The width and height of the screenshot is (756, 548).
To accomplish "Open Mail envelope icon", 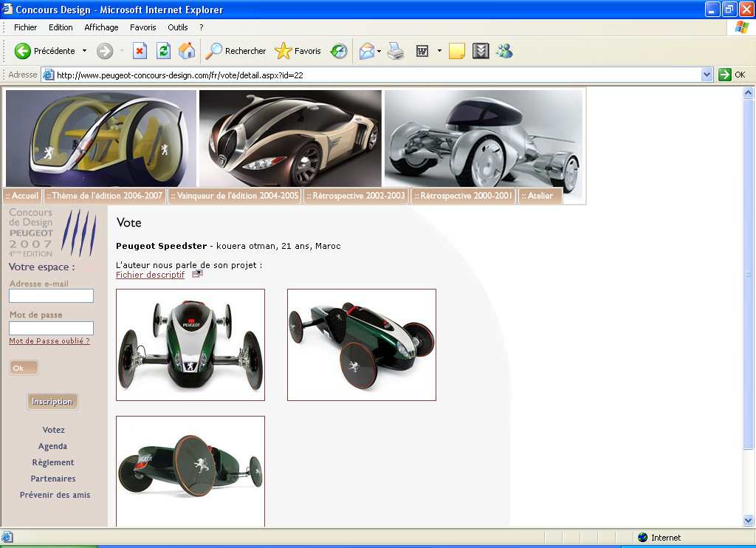I will [x=367, y=51].
